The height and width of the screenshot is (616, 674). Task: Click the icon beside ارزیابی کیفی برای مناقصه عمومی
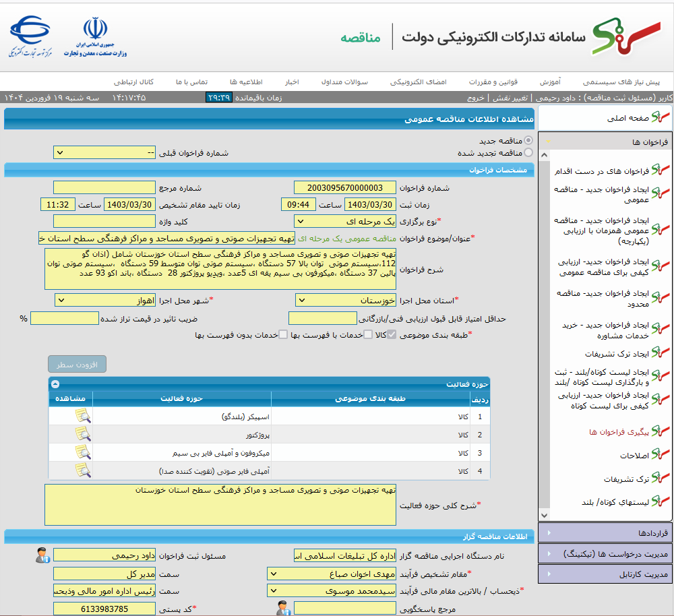(x=661, y=266)
